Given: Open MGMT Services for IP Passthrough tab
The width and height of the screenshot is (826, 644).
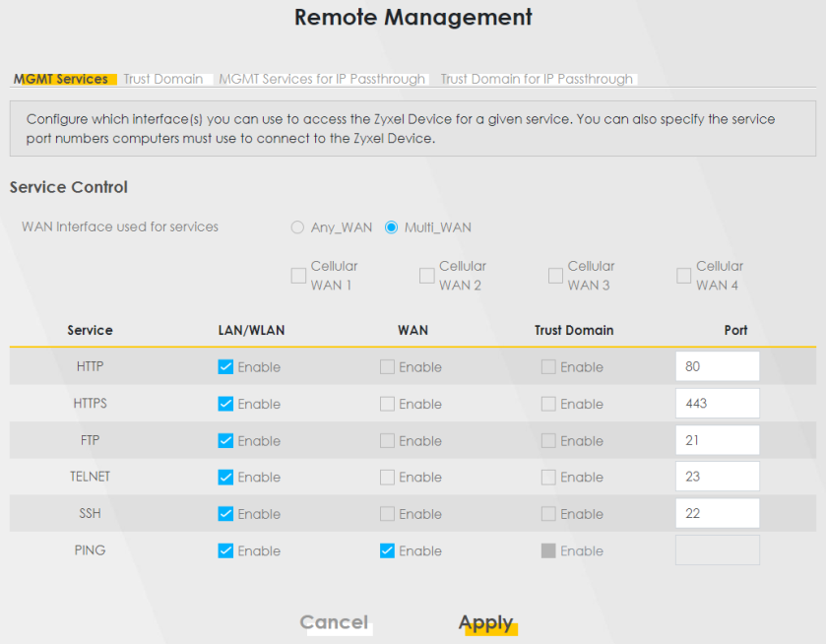Looking at the screenshot, I should (x=322, y=79).
